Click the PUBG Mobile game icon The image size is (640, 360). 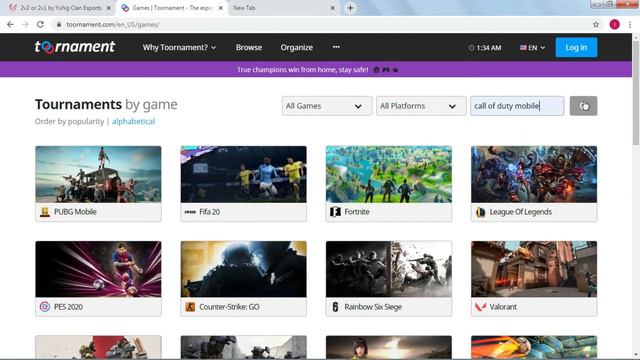(x=45, y=212)
